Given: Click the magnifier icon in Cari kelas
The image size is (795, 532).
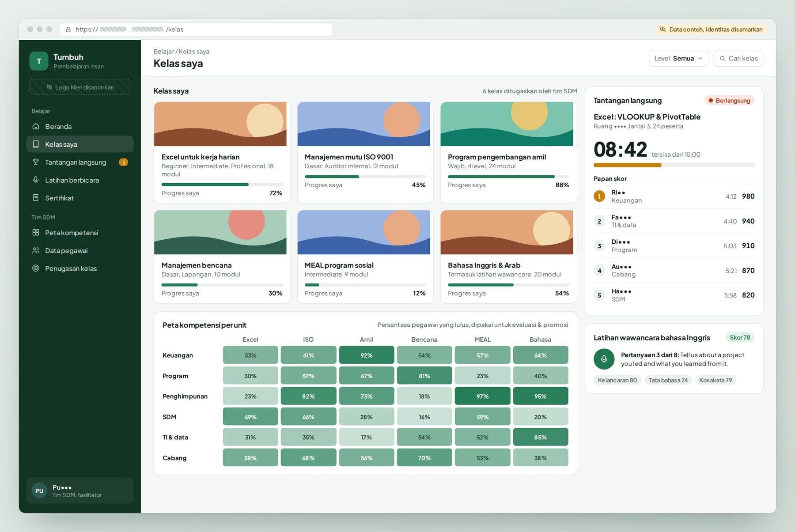Looking at the screenshot, I should coord(723,58).
